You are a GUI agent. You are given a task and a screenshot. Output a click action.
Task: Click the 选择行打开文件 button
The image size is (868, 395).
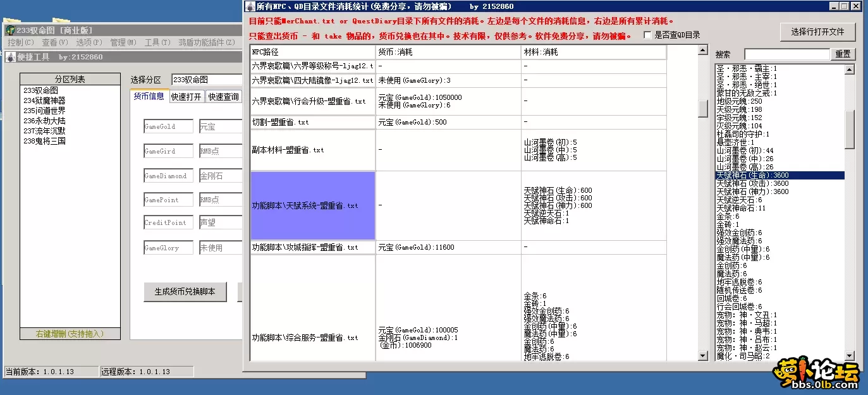pyautogui.click(x=818, y=32)
